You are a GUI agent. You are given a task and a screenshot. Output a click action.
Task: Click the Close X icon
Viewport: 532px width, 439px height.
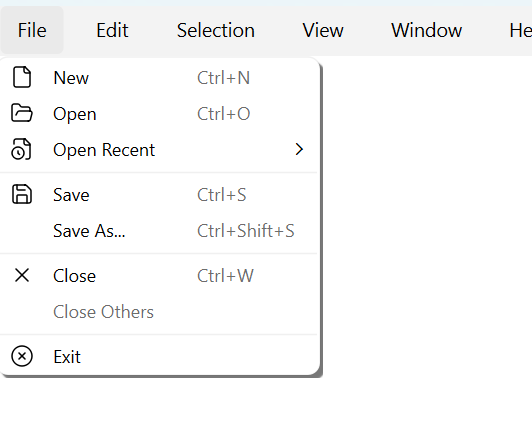coord(22,275)
